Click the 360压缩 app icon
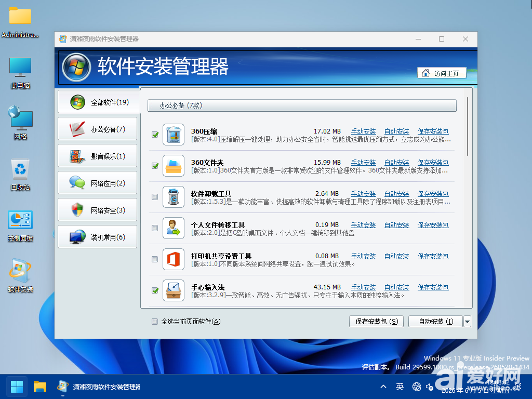 pyautogui.click(x=174, y=135)
